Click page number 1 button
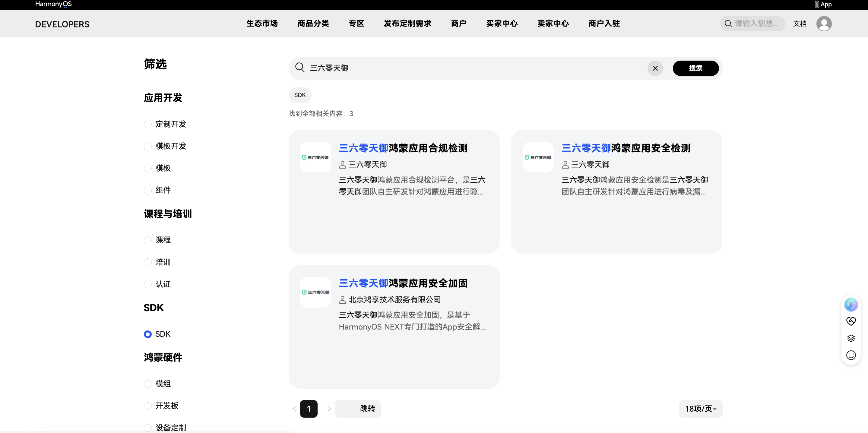The height and width of the screenshot is (433, 868). point(309,408)
